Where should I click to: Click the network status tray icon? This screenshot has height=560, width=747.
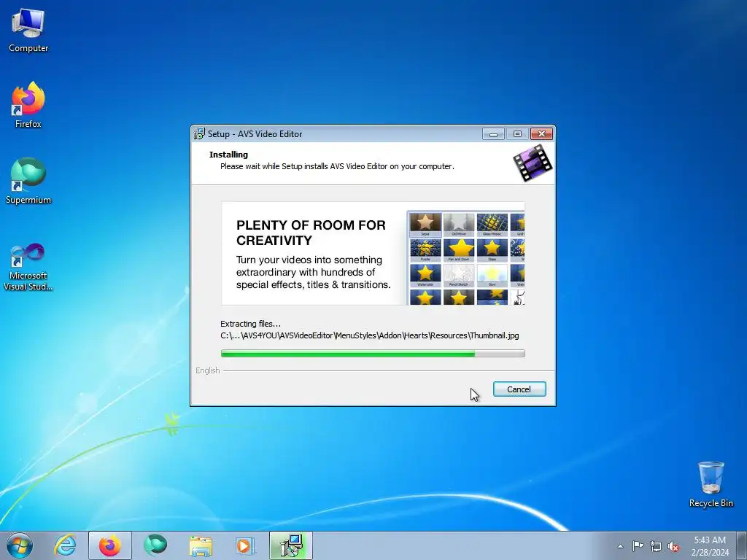point(656,546)
